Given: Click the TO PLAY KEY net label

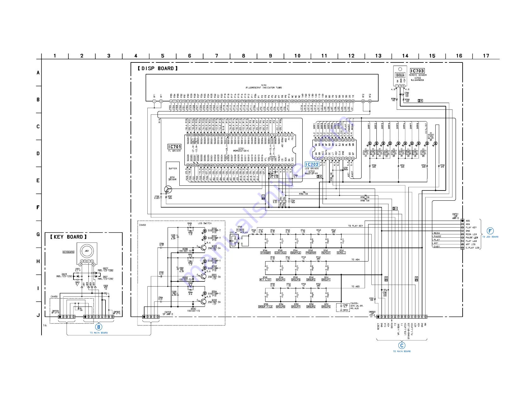Looking at the screenshot, I should tap(356, 226).
